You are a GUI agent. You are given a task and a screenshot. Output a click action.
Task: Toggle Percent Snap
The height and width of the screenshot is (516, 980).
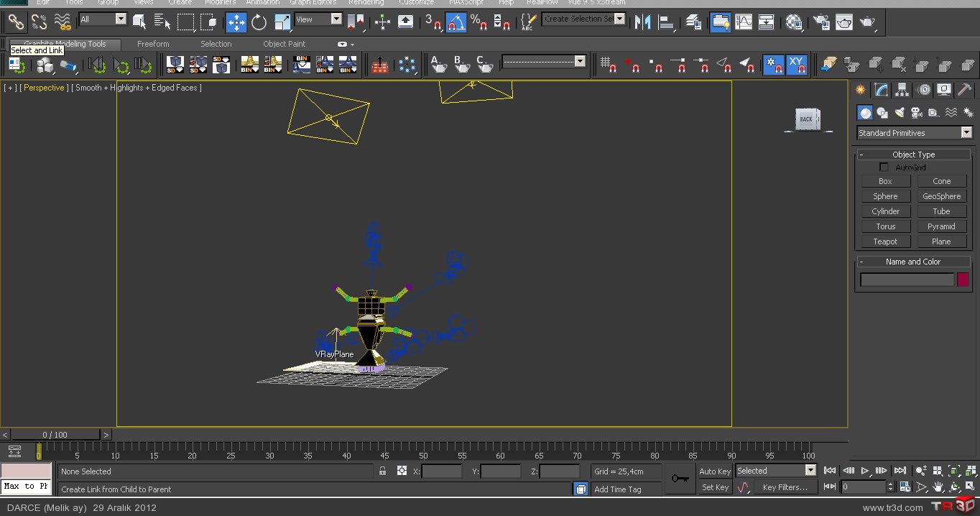(479, 22)
